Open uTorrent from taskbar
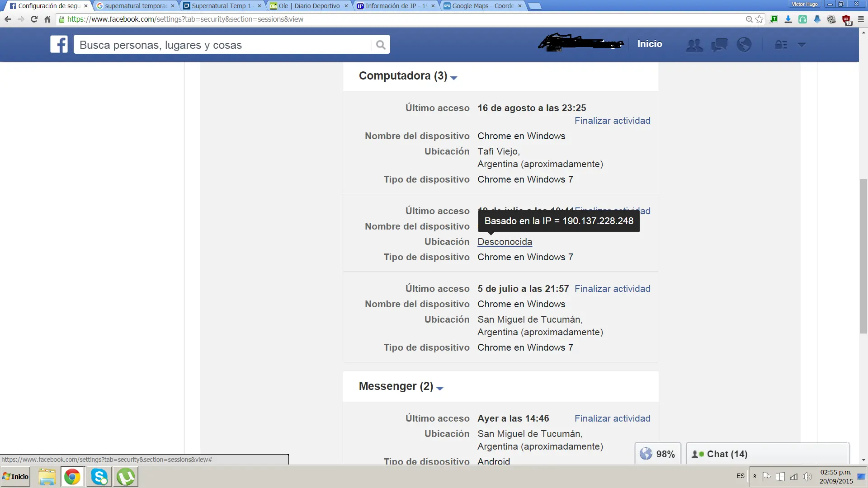The width and height of the screenshot is (868, 488). [x=126, y=477]
